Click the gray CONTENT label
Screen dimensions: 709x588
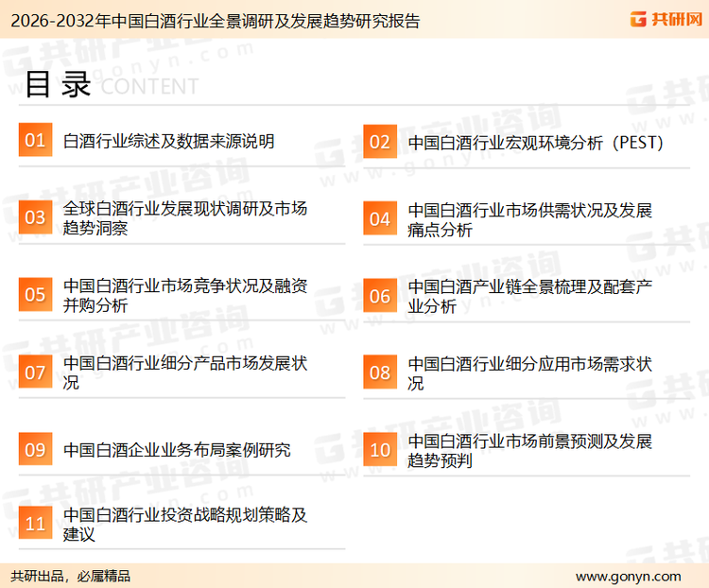point(149,86)
